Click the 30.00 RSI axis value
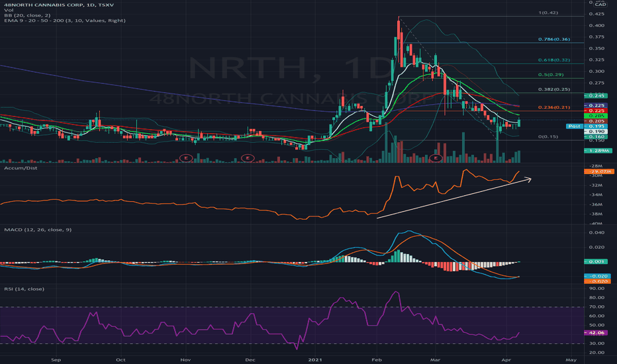This screenshot has width=617, height=364. (597, 343)
